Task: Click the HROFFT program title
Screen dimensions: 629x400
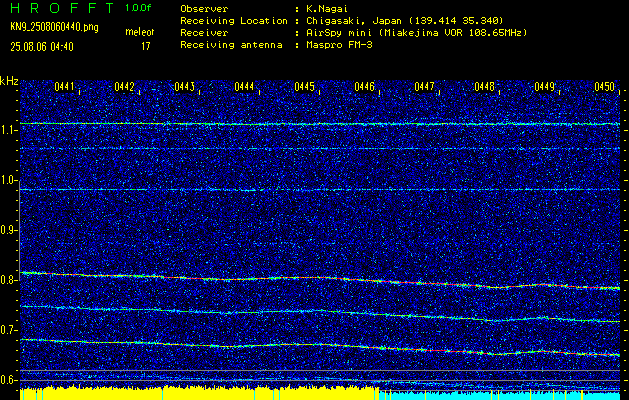Action: pos(62,8)
